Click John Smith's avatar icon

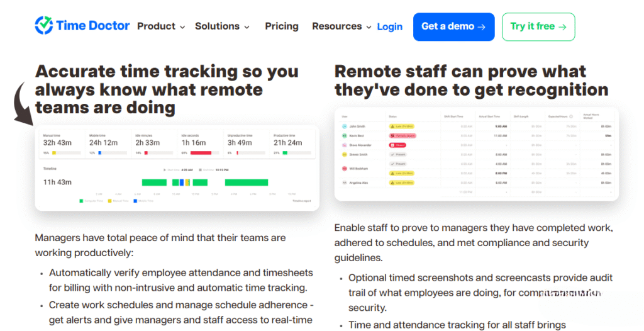pyautogui.click(x=344, y=126)
